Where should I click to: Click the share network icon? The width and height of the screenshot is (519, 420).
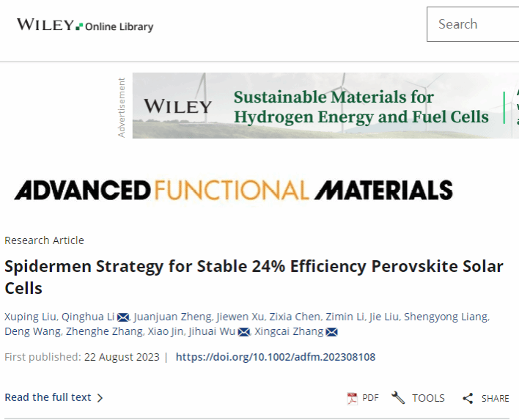tap(468, 398)
